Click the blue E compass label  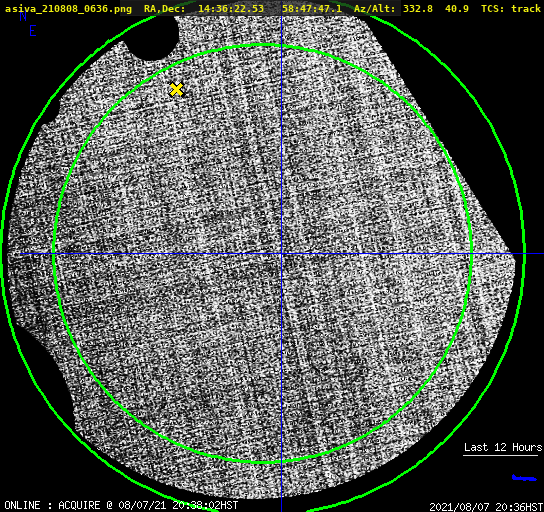click(33, 31)
